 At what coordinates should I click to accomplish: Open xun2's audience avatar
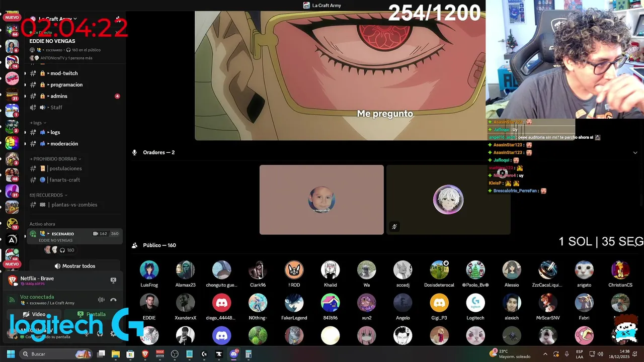point(366,303)
